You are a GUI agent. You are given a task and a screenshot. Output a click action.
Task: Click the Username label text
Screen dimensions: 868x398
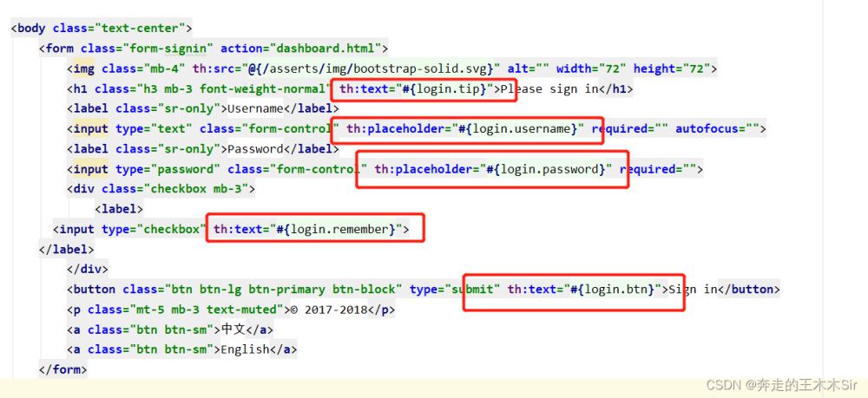[x=254, y=108]
